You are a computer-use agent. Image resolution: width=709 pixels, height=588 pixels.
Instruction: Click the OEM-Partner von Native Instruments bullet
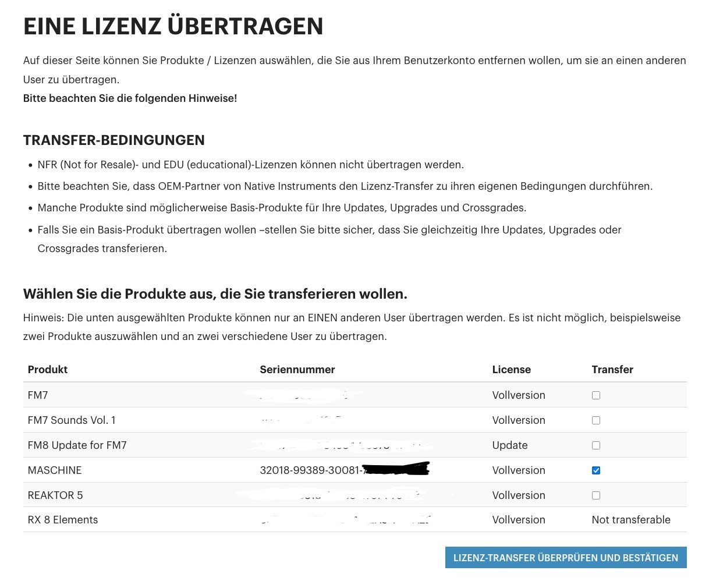click(x=345, y=186)
